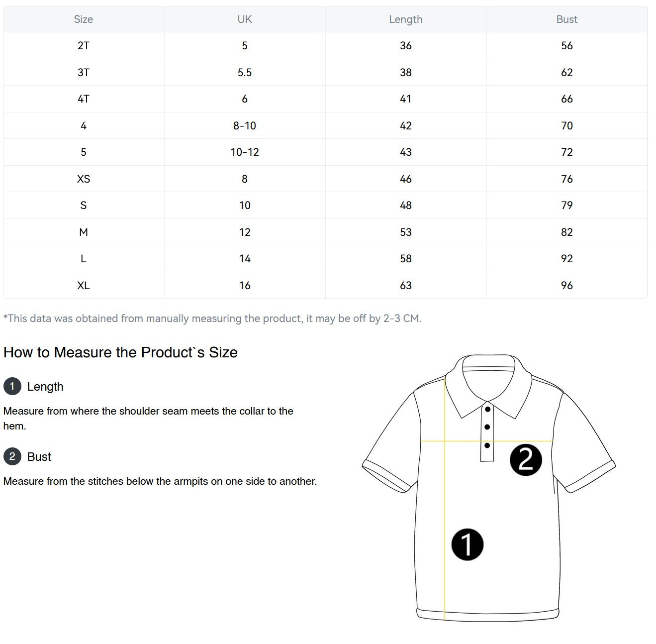Click the large black 1 marker on shirt

click(x=467, y=544)
